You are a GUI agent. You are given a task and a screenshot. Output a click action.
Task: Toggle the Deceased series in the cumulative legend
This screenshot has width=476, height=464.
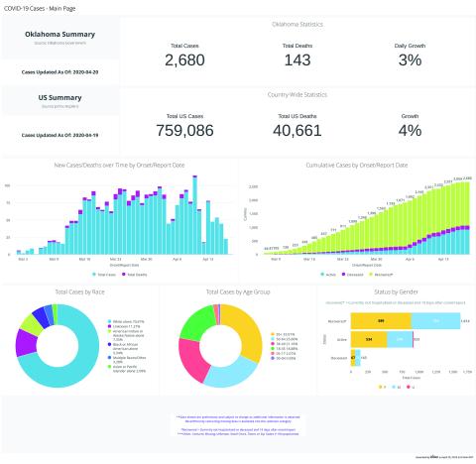coord(352,275)
